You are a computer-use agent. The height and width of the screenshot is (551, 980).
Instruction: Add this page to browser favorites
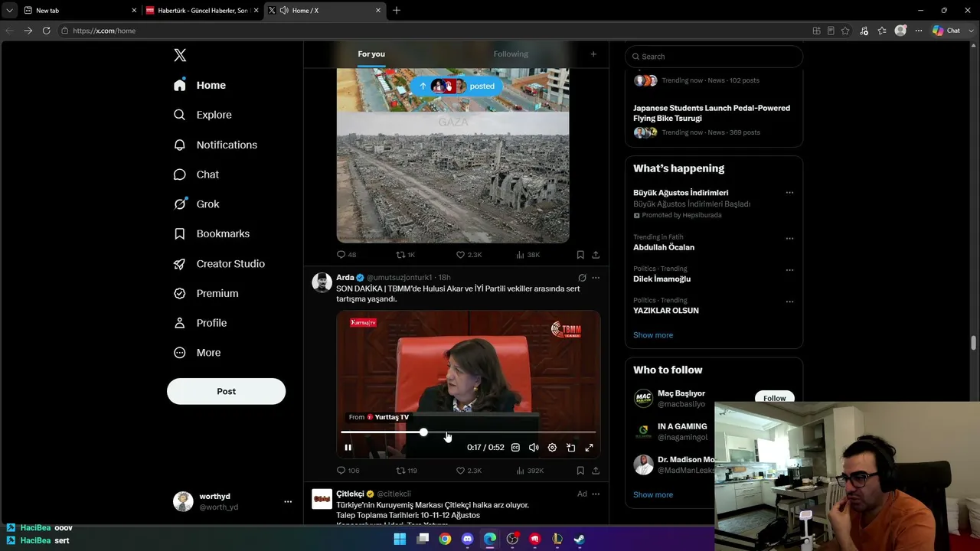tap(845, 31)
